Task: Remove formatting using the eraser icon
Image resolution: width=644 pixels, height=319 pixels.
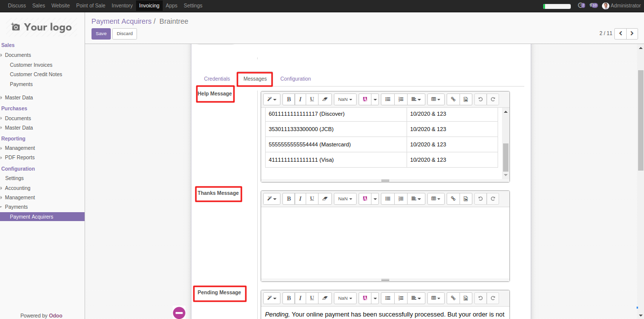Action: click(325, 99)
